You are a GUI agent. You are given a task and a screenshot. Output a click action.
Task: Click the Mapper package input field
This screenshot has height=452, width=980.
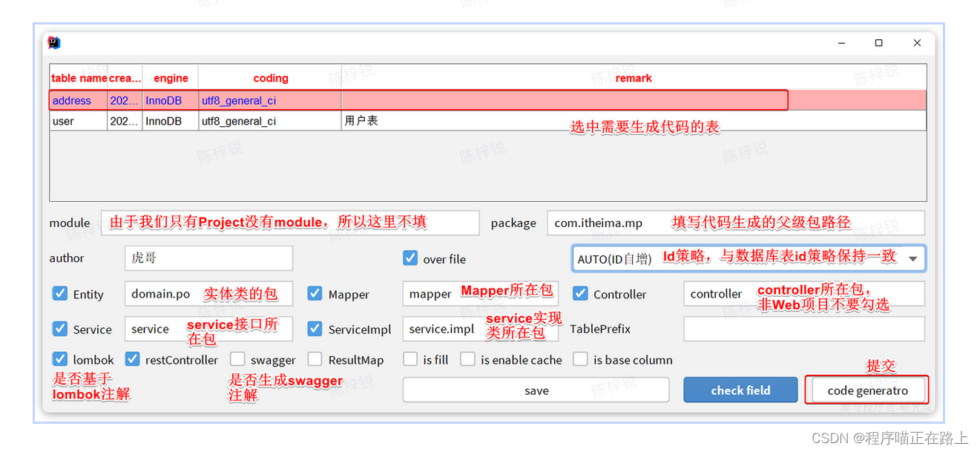point(480,294)
